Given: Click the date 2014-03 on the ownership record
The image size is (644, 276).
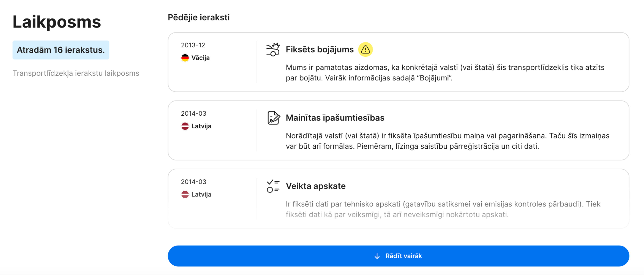Looking at the screenshot, I should tap(194, 113).
